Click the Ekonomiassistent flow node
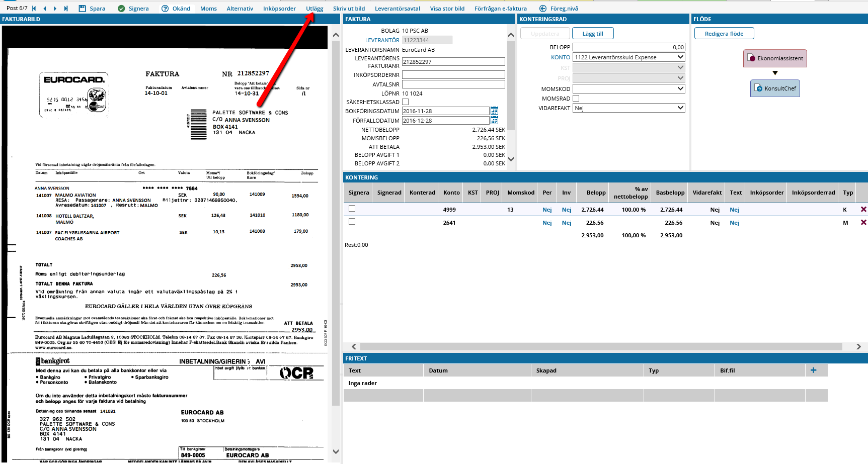The height and width of the screenshot is (464, 868). coord(775,58)
